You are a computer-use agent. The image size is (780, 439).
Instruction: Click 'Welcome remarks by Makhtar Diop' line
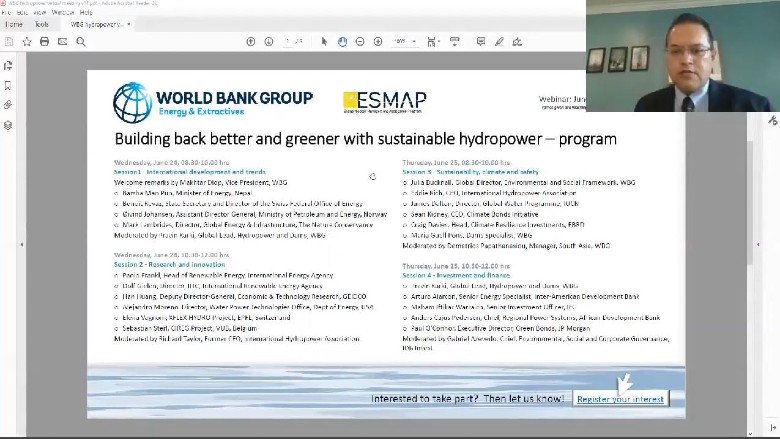(200, 182)
